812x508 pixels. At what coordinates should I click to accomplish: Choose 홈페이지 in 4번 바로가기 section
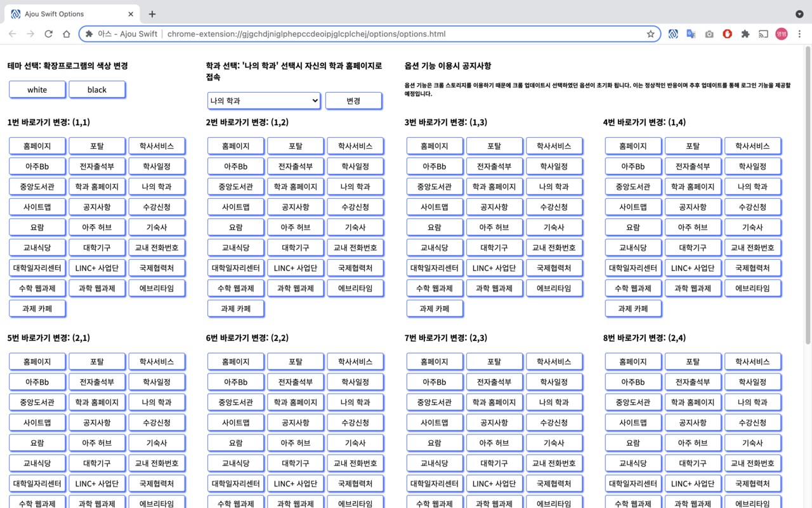click(633, 146)
